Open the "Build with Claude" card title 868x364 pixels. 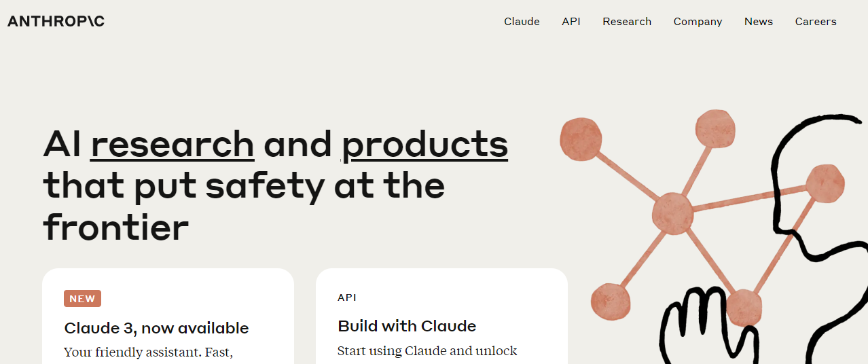[x=407, y=326]
